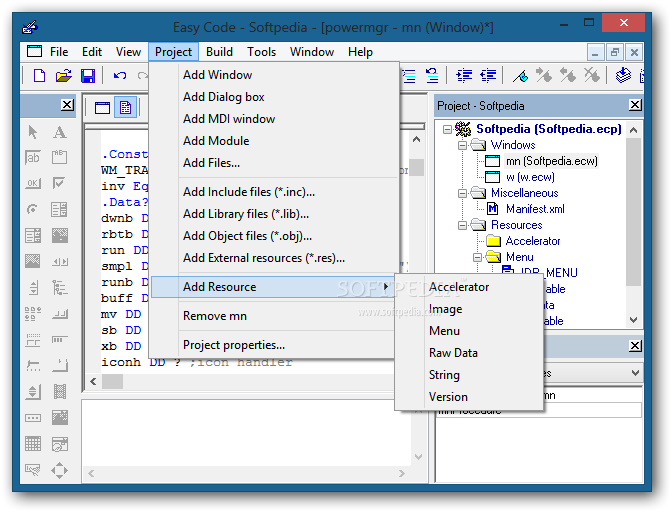The image size is (672, 512).
Task: Close the toolbox panel
Action: click(x=67, y=105)
